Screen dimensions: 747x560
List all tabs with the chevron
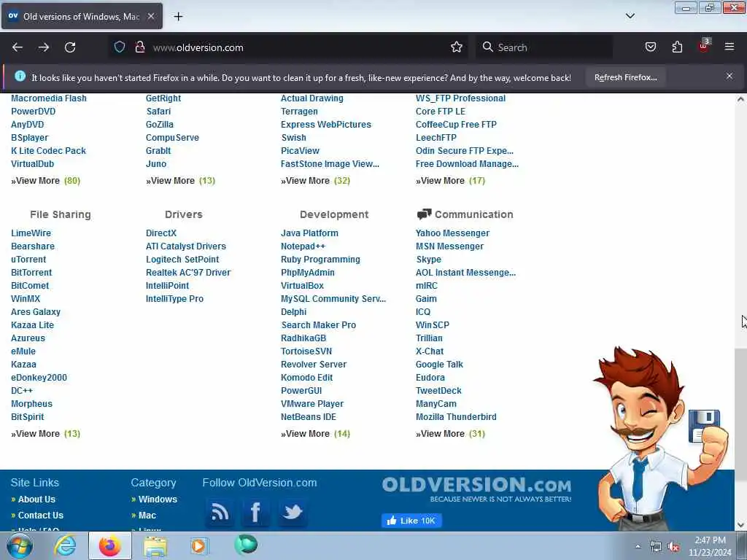click(x=630, y=16)
